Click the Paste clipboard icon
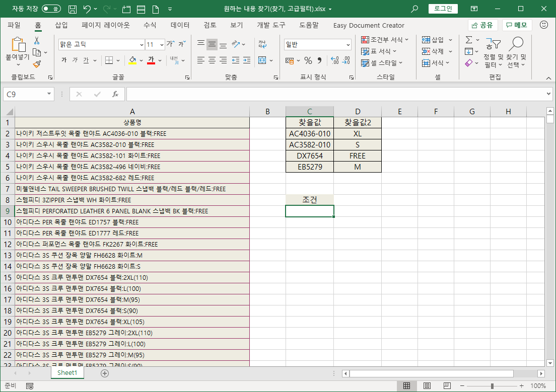 click(18, 45)
